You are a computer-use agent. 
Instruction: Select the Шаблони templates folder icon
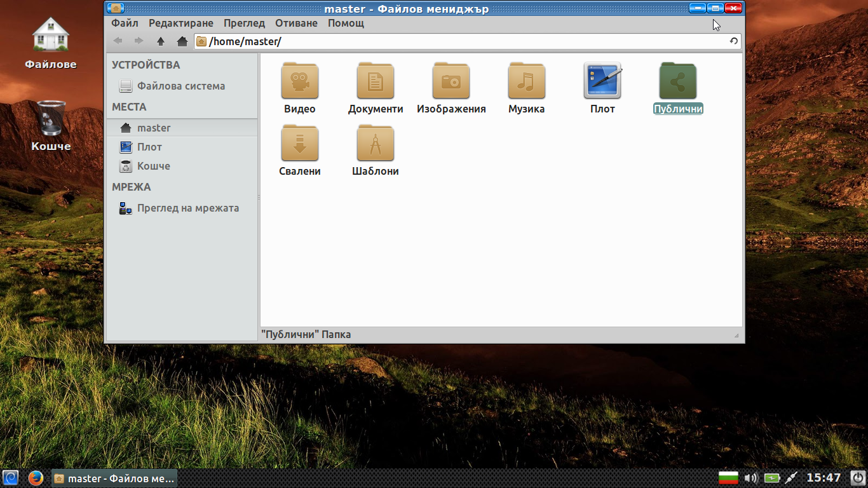coord(375,143)
